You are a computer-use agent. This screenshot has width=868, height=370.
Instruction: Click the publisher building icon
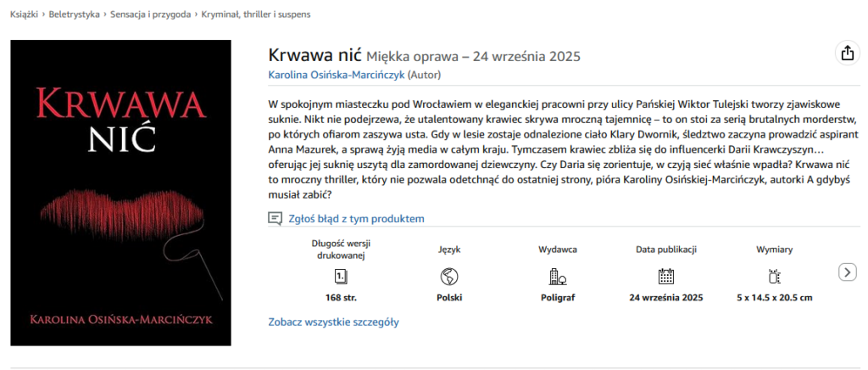(x=558, y=276)
